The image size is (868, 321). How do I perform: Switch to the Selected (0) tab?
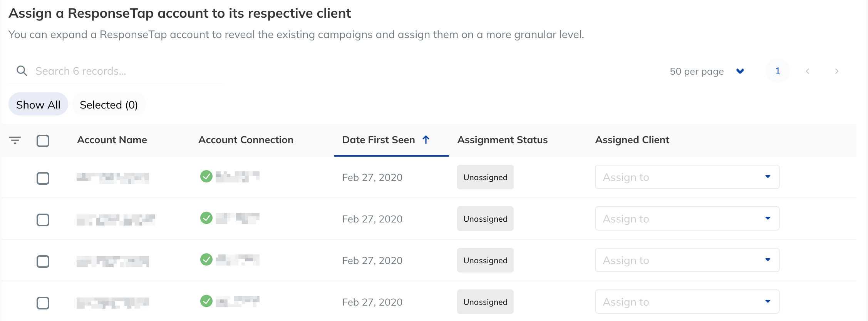pos(109,104)
